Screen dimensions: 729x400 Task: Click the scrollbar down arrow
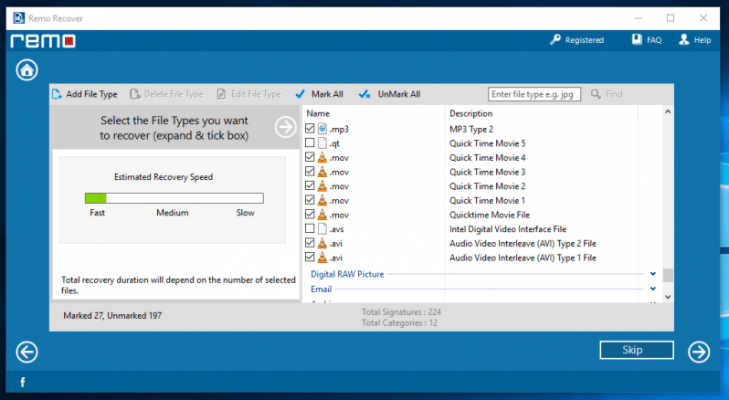pos(668,297)
